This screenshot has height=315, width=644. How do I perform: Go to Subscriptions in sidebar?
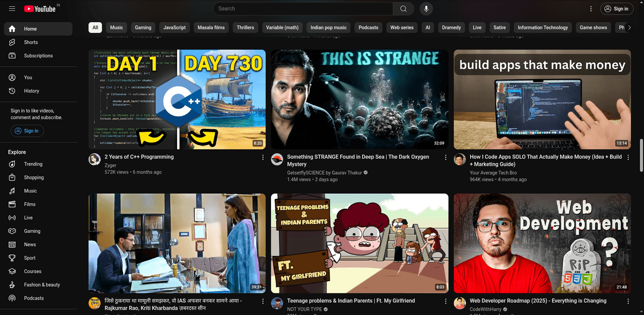pyautogui.click(x=38, y=56)
